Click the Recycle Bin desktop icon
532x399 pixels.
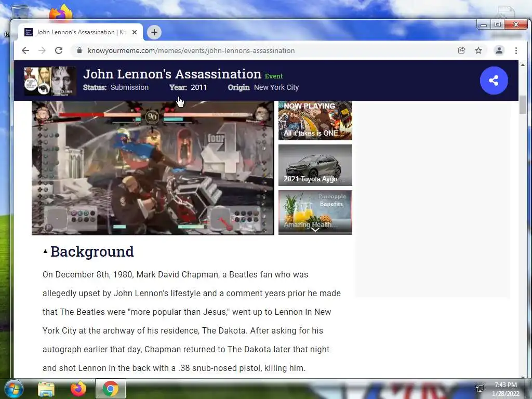[x=20, y=12]
